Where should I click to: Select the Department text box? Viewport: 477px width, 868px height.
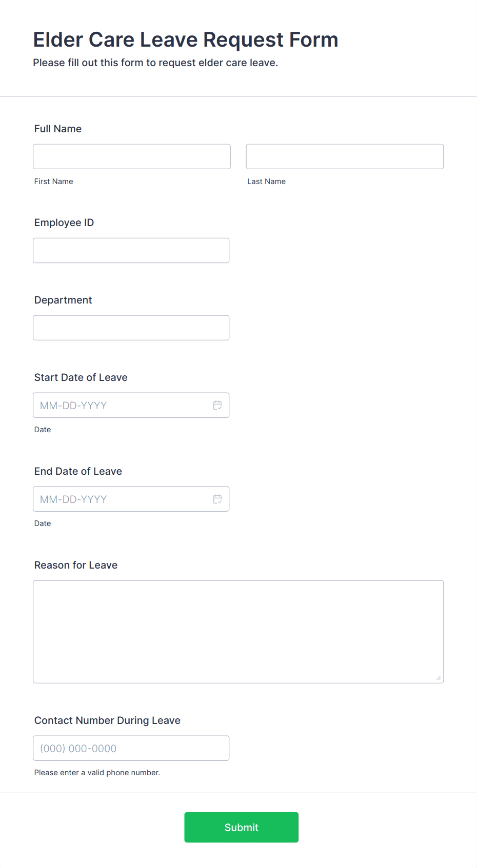[x=131, y=328]
